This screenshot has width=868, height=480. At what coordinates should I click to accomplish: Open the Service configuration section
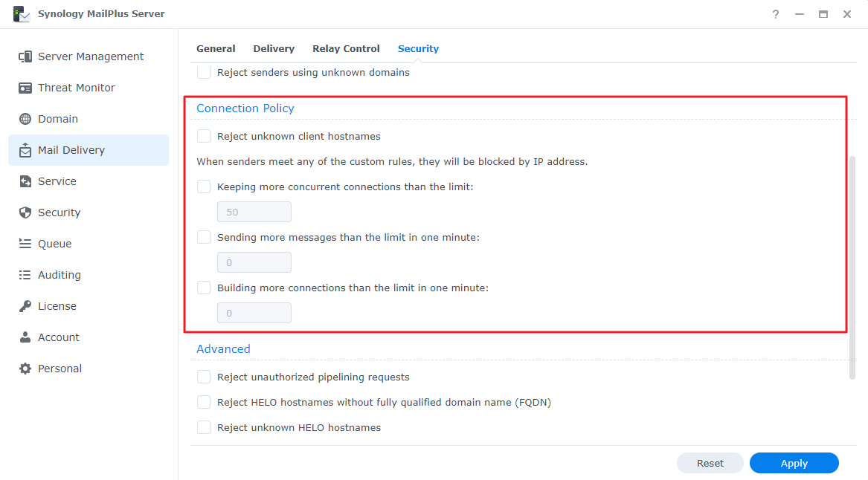pyautogui.click(x=59, y=181)
